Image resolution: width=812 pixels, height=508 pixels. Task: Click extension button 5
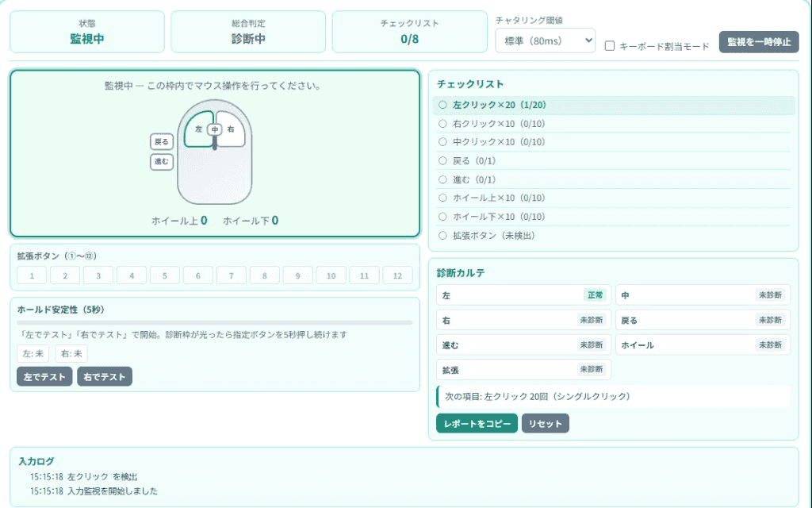[x=165, y=275]
